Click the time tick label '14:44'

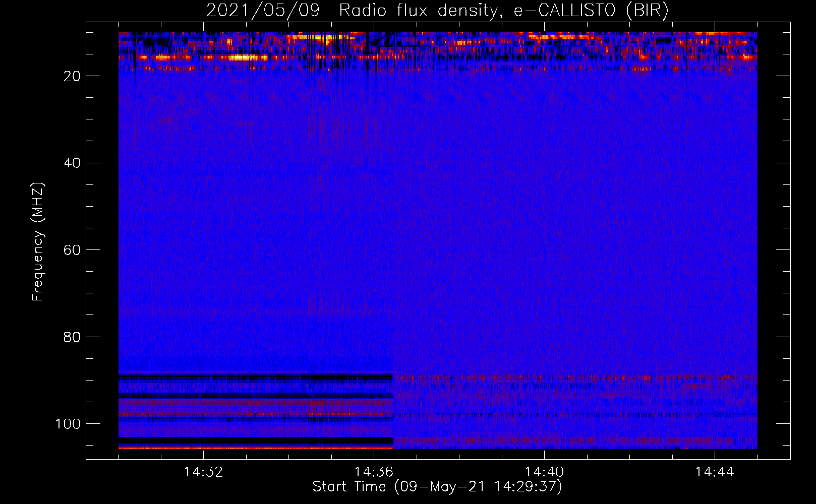click(x=715, y=472)
